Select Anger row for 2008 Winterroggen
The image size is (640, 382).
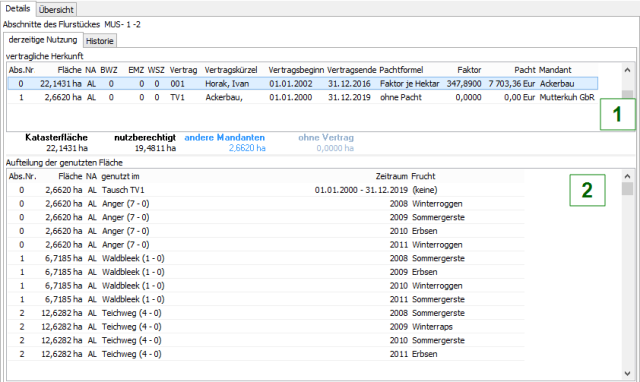pos(266,204)
